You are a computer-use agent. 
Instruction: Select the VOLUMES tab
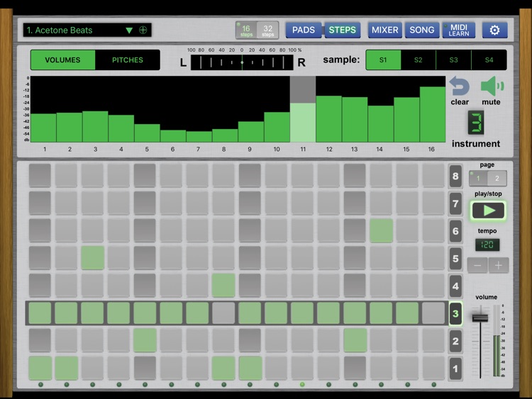point(62,60)
